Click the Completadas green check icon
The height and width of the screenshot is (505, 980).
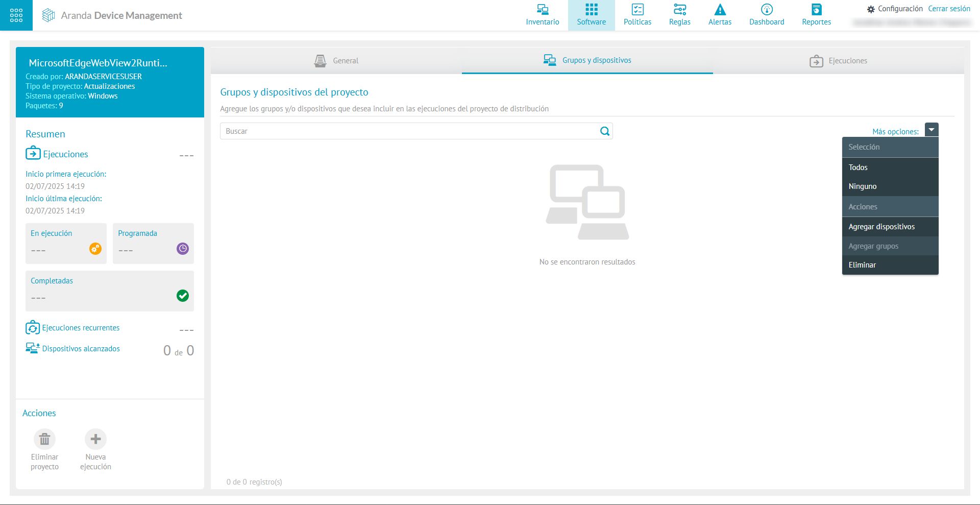point(183,296)
